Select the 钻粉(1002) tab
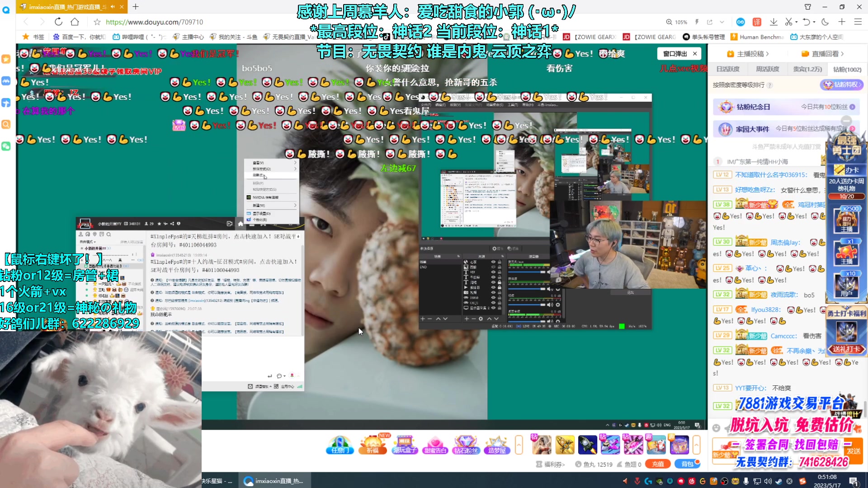Image resolution: width=868 pixels, height=488 pixels. (847, 69)
